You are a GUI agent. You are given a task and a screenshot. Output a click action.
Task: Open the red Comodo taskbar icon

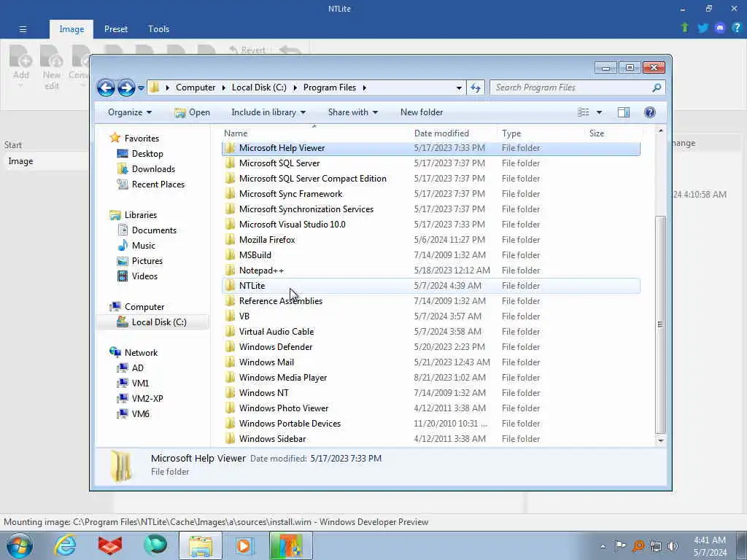click(x=110, y=545)
